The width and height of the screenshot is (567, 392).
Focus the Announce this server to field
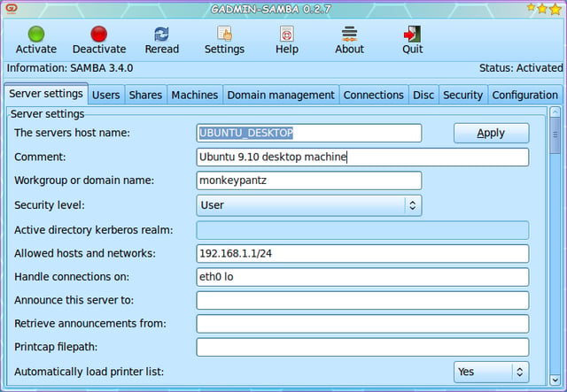click(362, 300)
